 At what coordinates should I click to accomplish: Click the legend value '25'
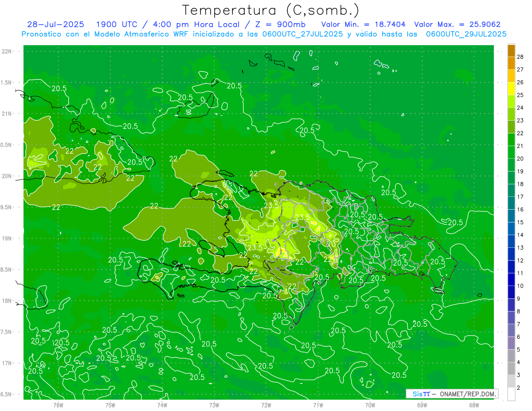[520, 95]
